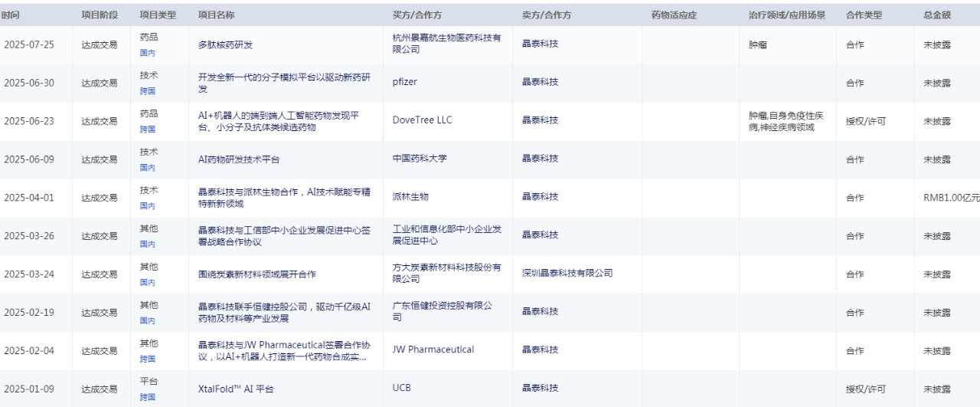Image resolution: width=980 pixels, height=407 pixels.
Task: Open buyer 派林生物
Action: pos(410,197)
